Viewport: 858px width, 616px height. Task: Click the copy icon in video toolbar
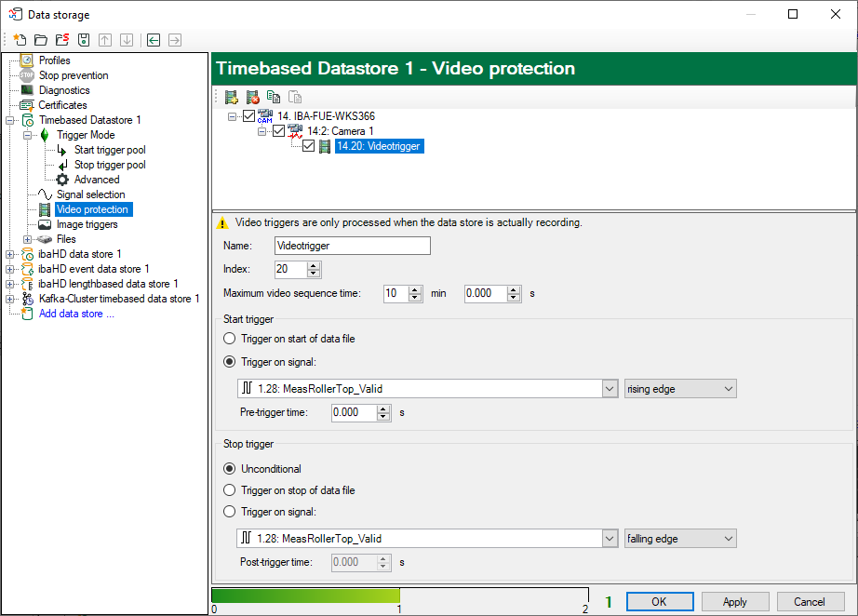click(x=274, y=97)
